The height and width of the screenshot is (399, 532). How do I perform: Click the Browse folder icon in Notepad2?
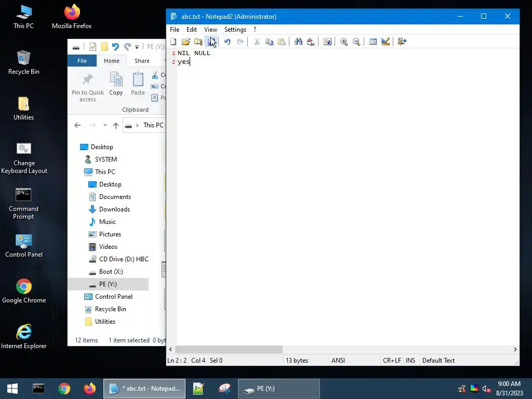(198, 42)
